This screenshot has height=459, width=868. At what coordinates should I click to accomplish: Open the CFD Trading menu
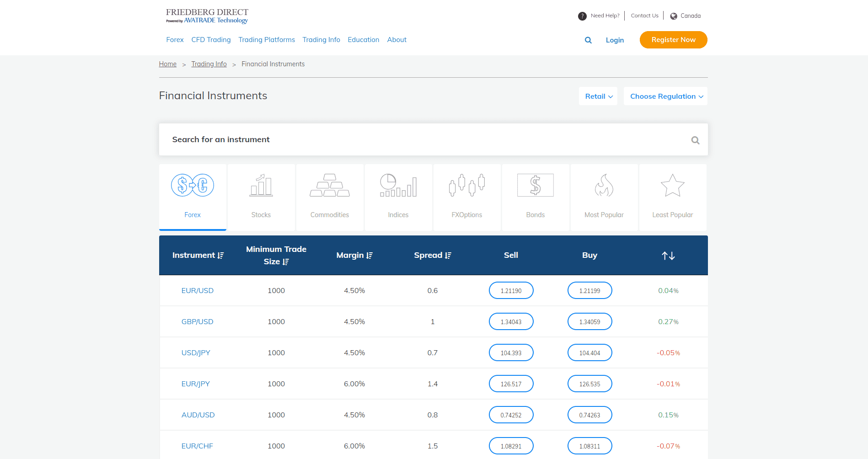click(211, 40)
